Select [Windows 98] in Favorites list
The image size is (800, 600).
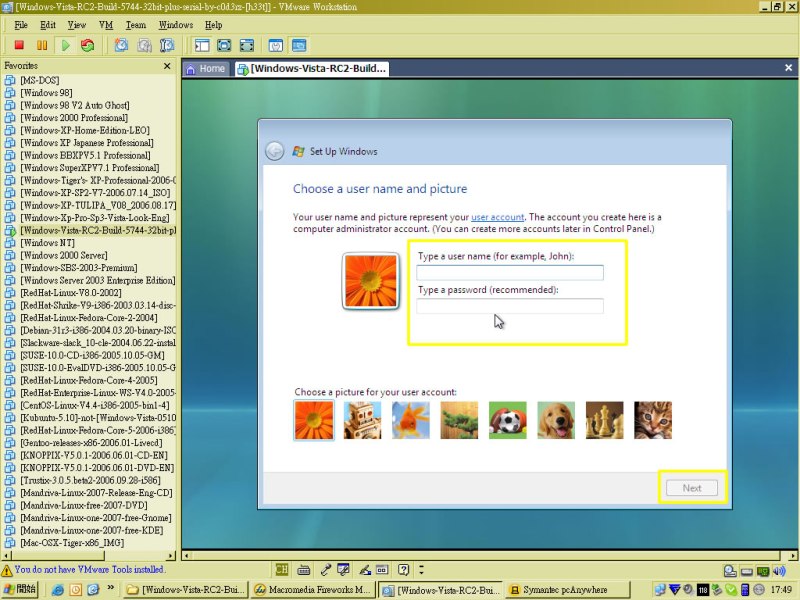pos(46,93)
